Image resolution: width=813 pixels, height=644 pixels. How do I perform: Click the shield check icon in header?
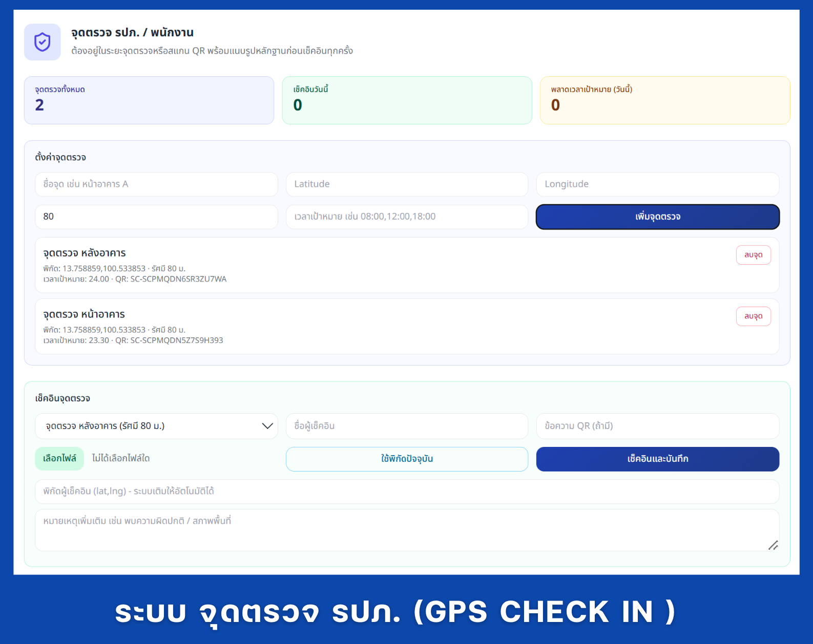43,42
